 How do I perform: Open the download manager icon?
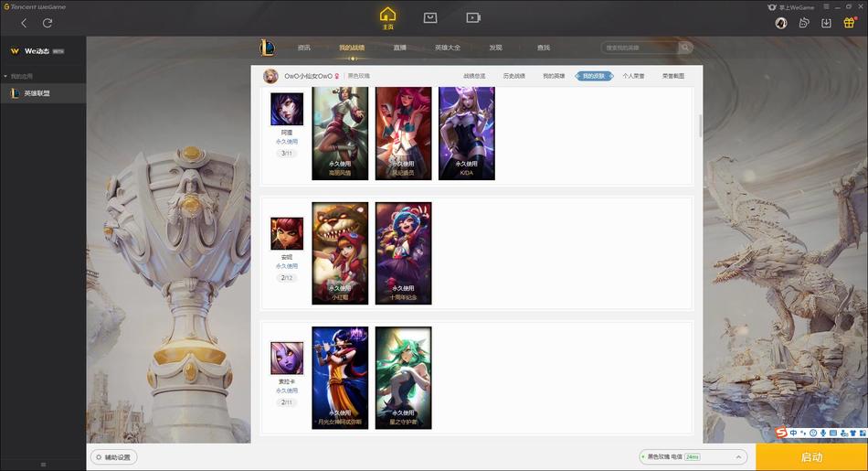coord(827,23)
